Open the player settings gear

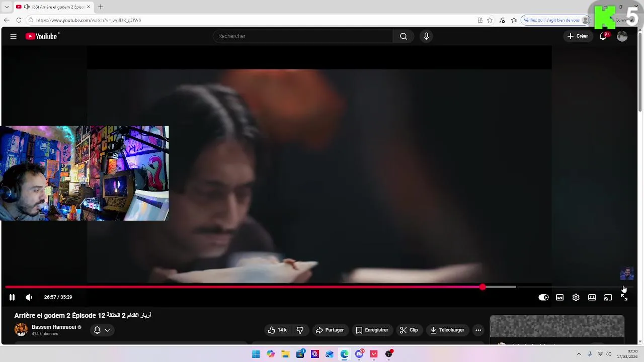576,297
